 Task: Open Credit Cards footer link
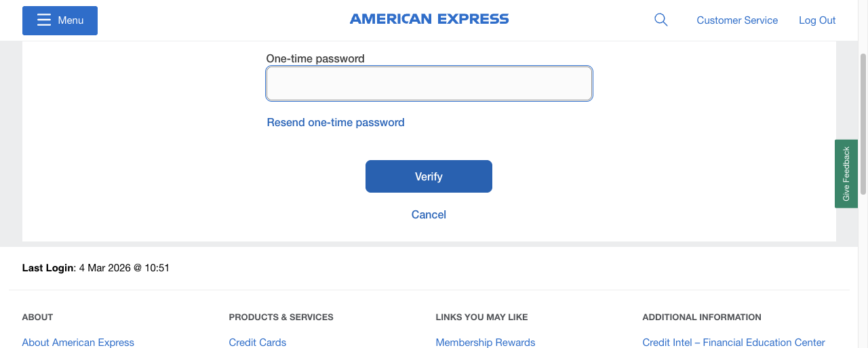258,343
